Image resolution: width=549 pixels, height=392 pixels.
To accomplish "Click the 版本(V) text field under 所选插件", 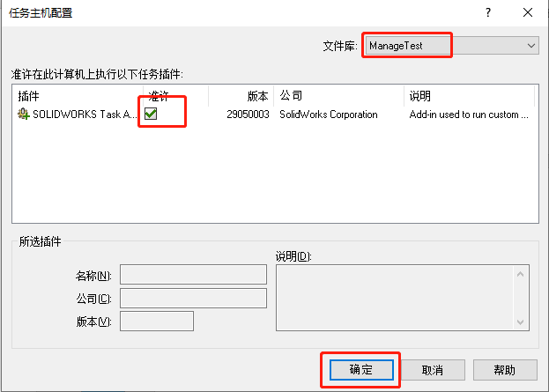I will click(x=156, y=322).
